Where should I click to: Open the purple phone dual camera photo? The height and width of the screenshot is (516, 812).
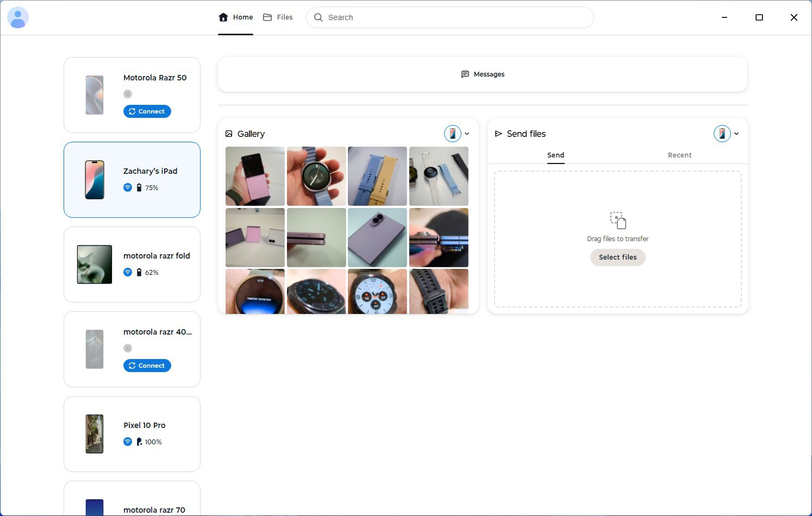coord(377,237)
